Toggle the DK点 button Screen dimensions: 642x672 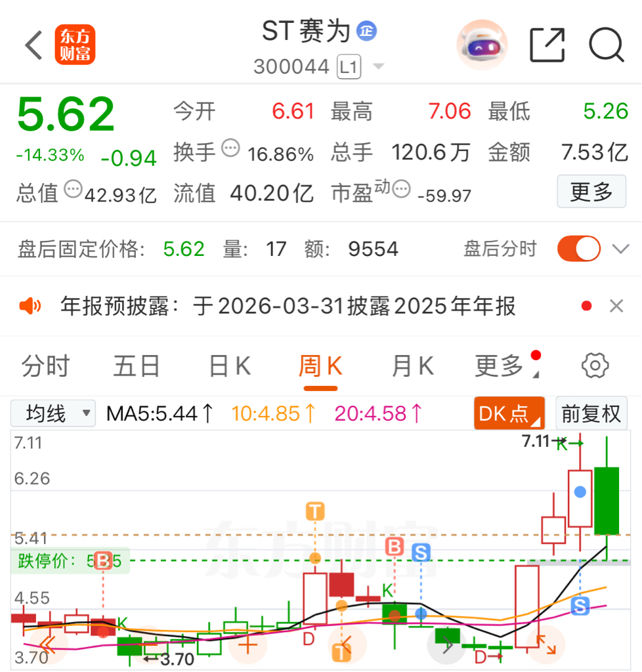point(509,413)
